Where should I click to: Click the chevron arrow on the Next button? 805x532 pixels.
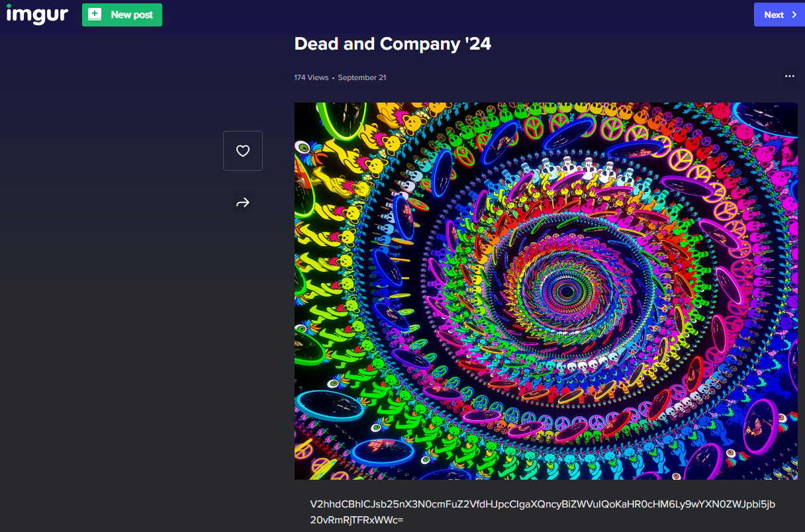(x=794, y=15)
